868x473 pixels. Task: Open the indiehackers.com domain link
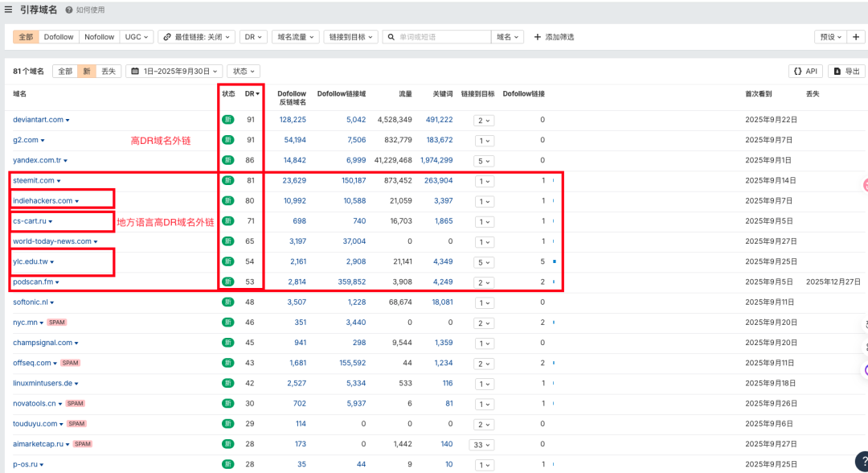click(43, 201)
